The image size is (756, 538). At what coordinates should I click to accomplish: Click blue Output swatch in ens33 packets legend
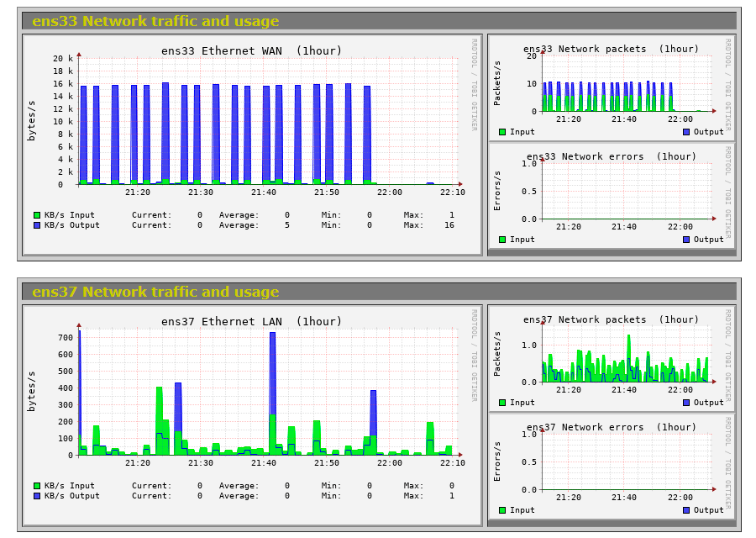pos(686,132)
